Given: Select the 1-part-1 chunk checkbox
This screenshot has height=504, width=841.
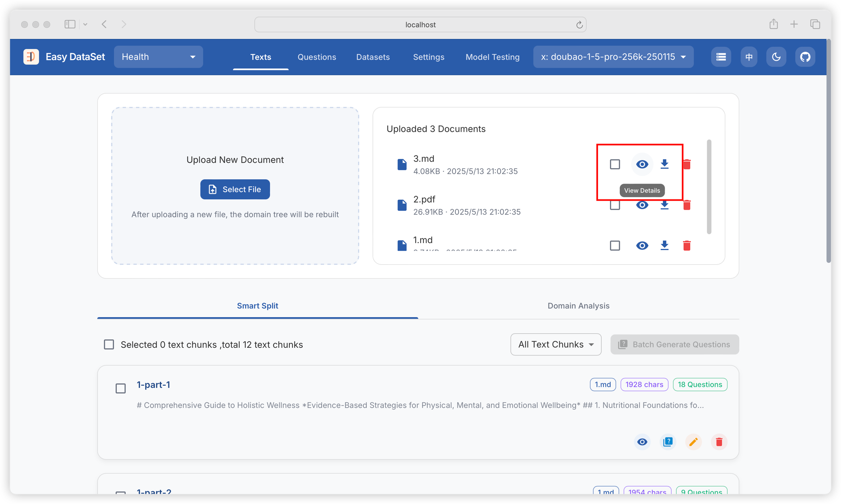Looking at the screenshot, I should (120, 388).
